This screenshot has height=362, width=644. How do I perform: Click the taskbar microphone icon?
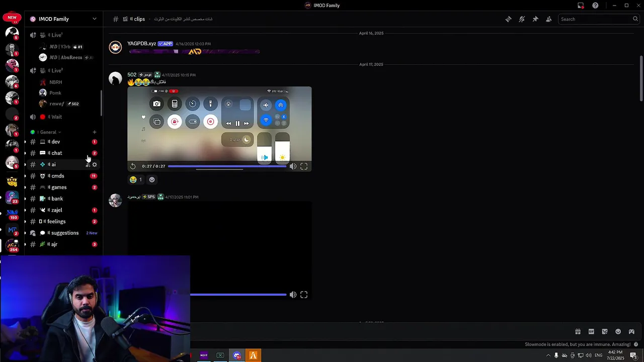pyautogui.click(x=556, y=355)
